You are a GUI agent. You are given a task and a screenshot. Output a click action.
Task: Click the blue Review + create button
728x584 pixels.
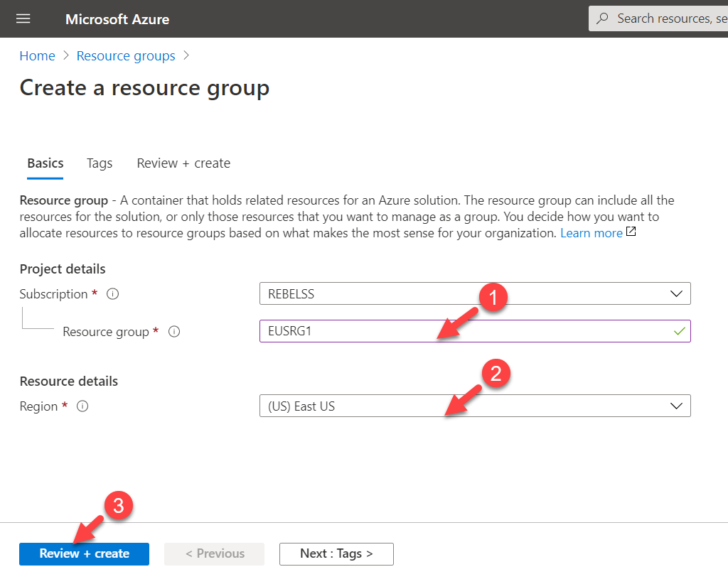(x=84, y=554)
